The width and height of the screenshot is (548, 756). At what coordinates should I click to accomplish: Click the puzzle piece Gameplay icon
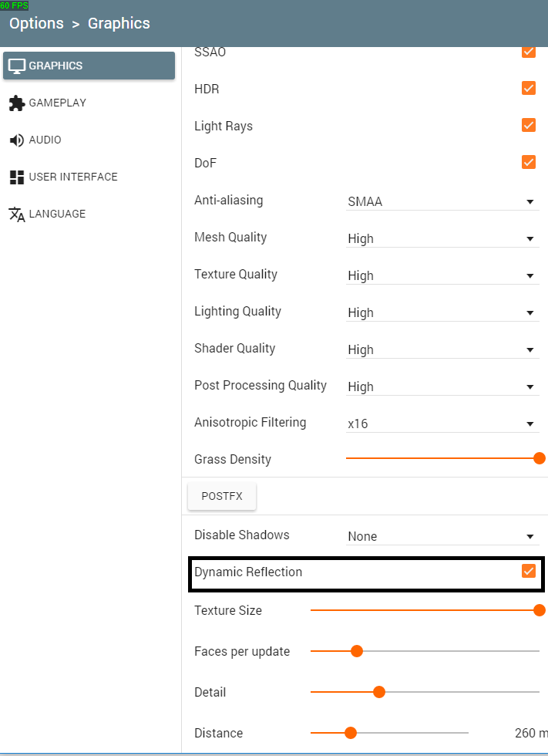point(17,103)
